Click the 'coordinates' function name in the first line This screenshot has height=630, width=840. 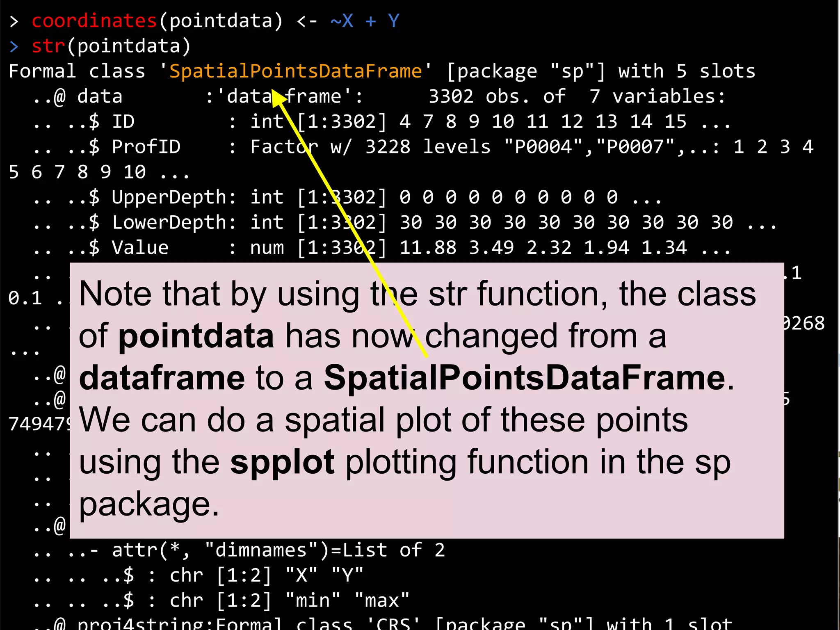94,21
